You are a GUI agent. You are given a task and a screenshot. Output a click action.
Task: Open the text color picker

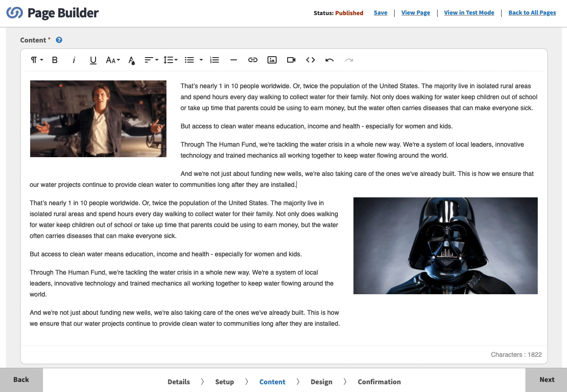(x=132, y=60)
